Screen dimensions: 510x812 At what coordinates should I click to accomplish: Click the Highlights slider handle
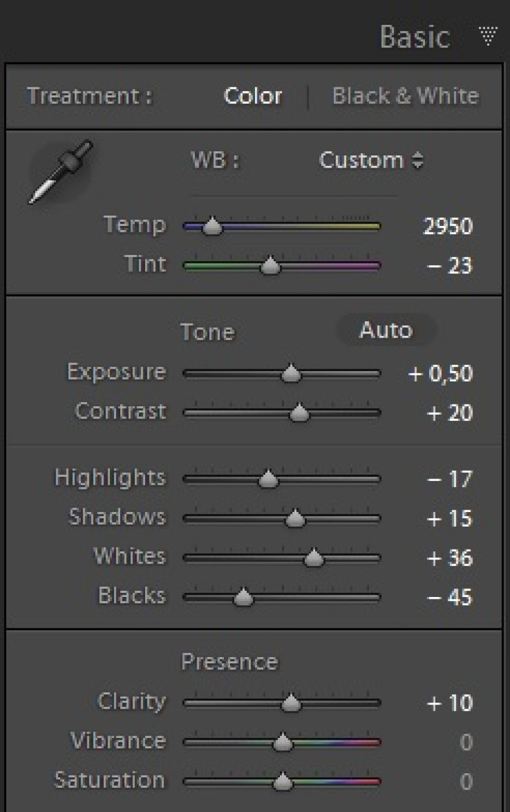pyautogui.click(x=268, y=480)
